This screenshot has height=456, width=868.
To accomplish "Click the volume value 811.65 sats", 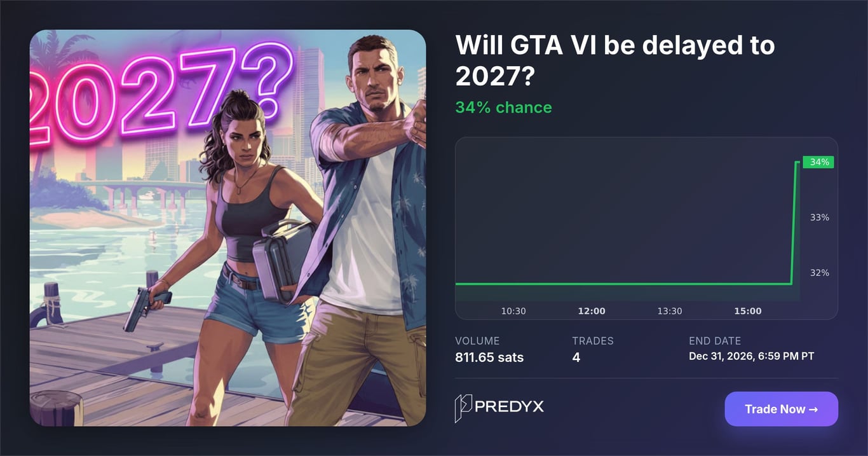I will [x=489, y=357].
